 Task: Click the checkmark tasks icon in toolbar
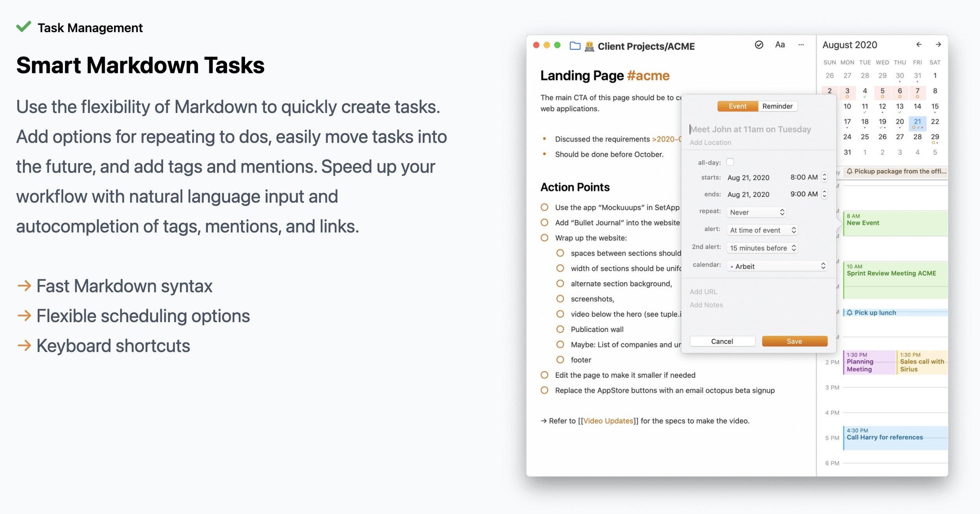click(x=759, y=45)
